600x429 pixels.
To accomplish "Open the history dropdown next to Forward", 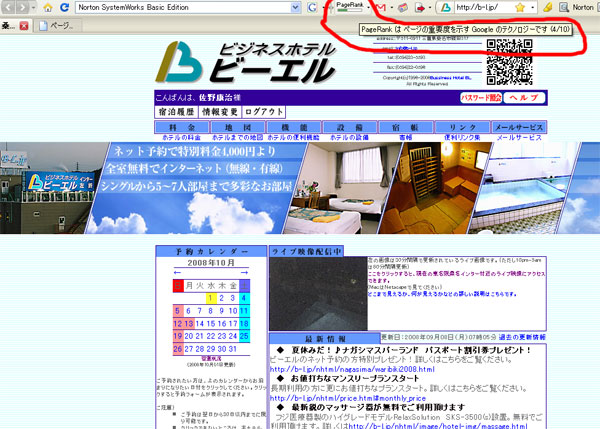I will 34,7.
